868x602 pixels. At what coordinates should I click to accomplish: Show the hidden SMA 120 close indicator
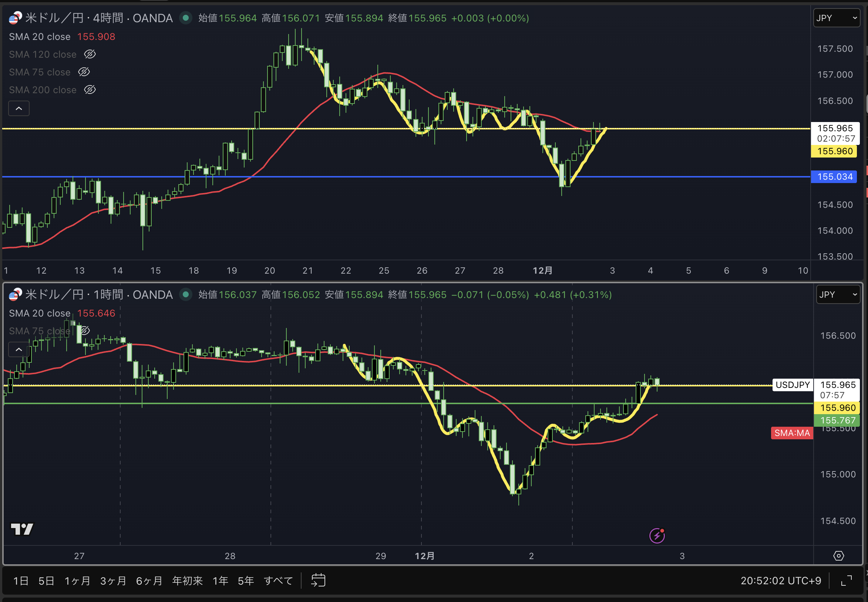[x=90, y=54]
